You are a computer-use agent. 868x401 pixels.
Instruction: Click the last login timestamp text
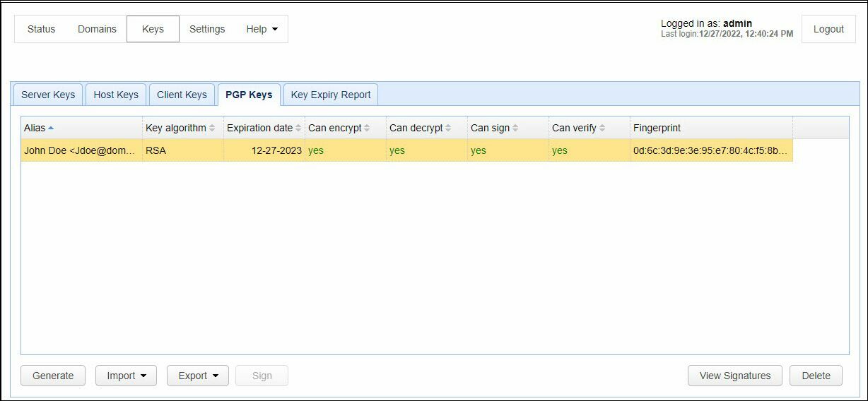pyautogui.click(x=746, y=34)
